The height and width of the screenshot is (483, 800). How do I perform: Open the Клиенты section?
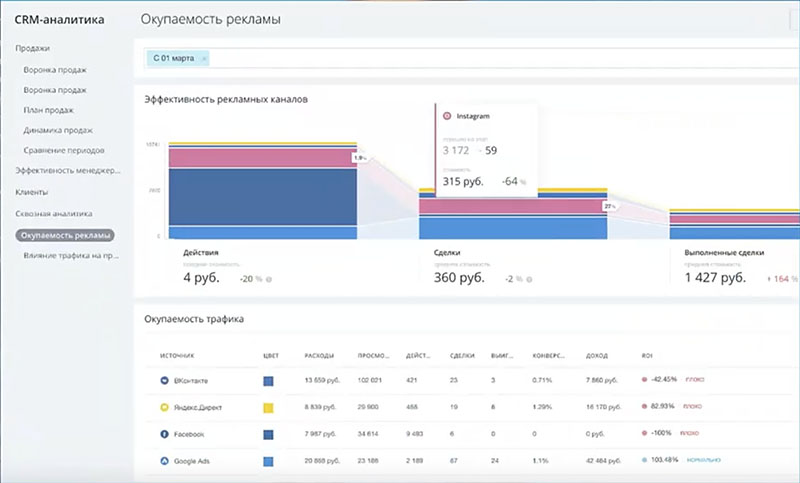click(32, 192)
